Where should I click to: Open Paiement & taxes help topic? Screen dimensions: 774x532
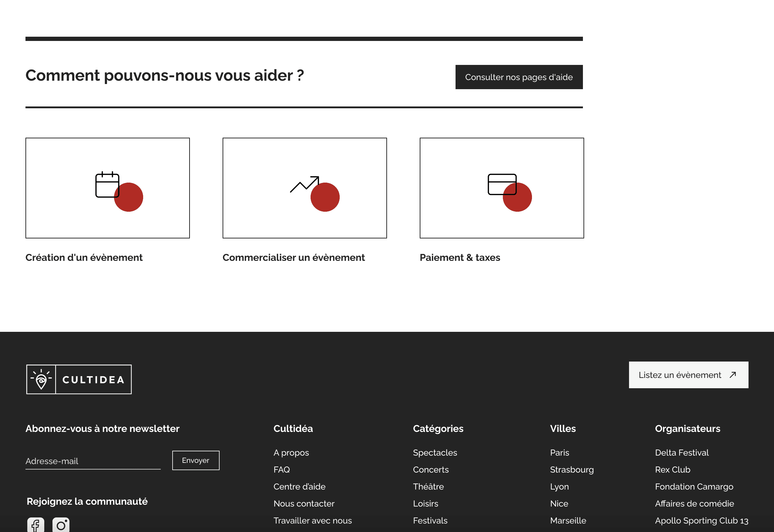coord(460,258)
